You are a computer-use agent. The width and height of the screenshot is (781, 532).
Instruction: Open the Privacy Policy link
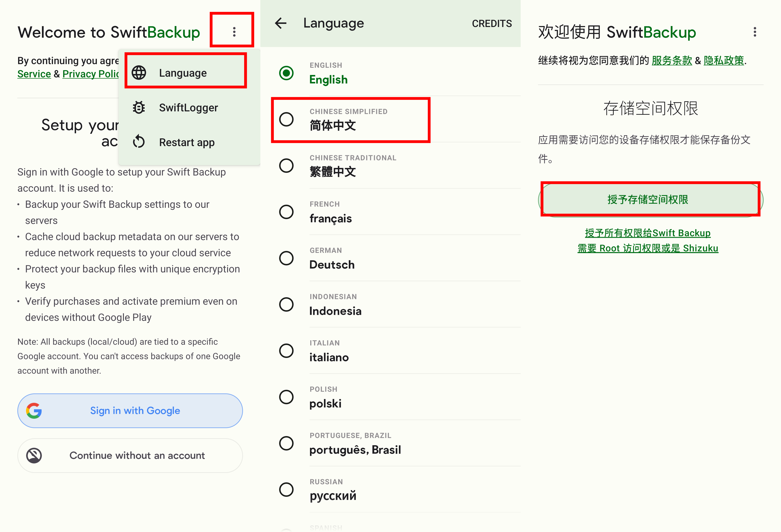tap(90, 74)
